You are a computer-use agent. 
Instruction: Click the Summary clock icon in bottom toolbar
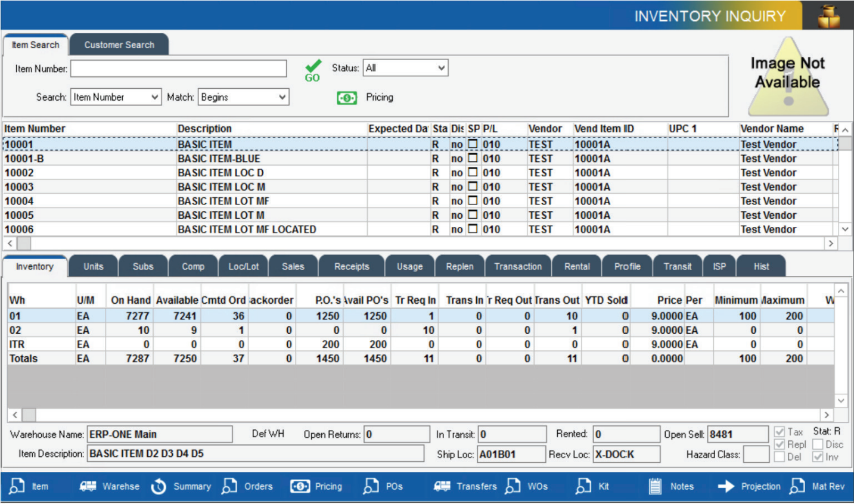159,487
